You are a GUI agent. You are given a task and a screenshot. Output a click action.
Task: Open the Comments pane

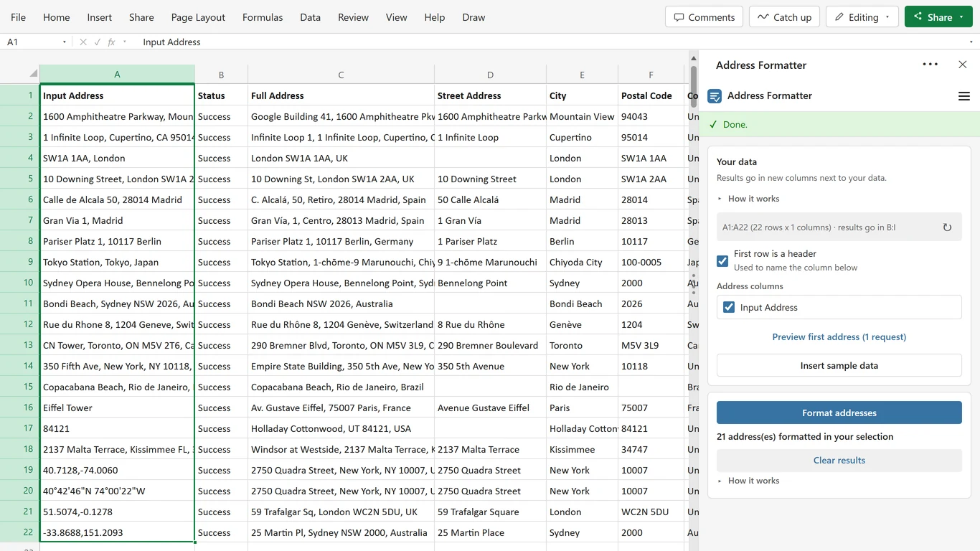(705, 17)
